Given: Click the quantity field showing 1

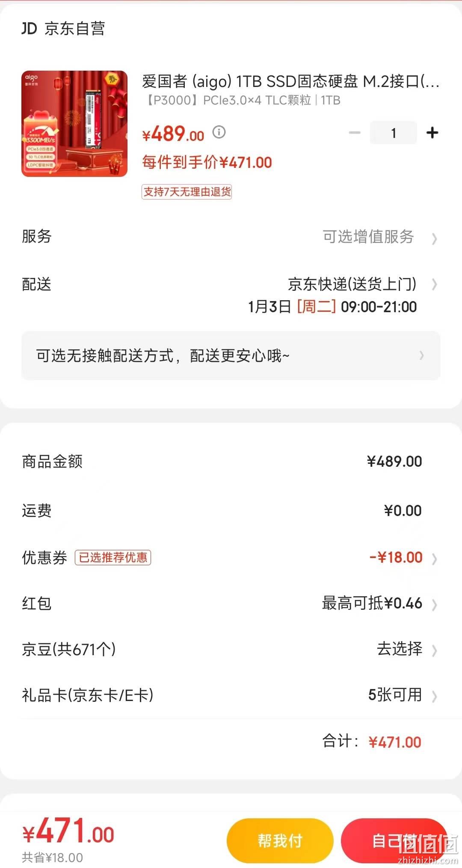Looking at the screenshot, I should [x=393, y=133].
